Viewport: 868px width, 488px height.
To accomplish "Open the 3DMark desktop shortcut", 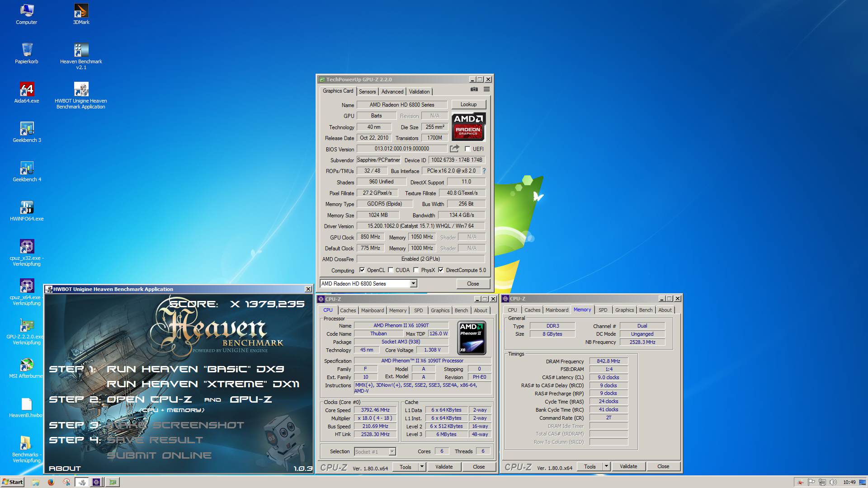I will (x=81, y=14).
